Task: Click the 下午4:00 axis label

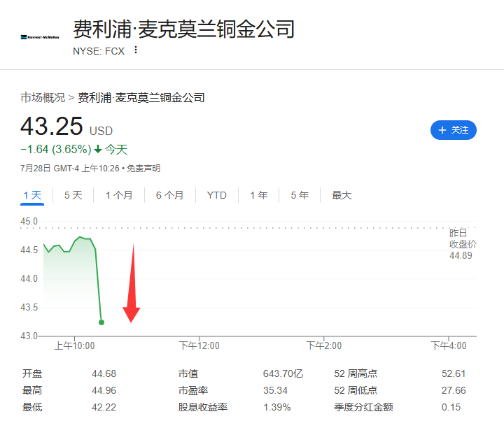Action: [449, 345]
